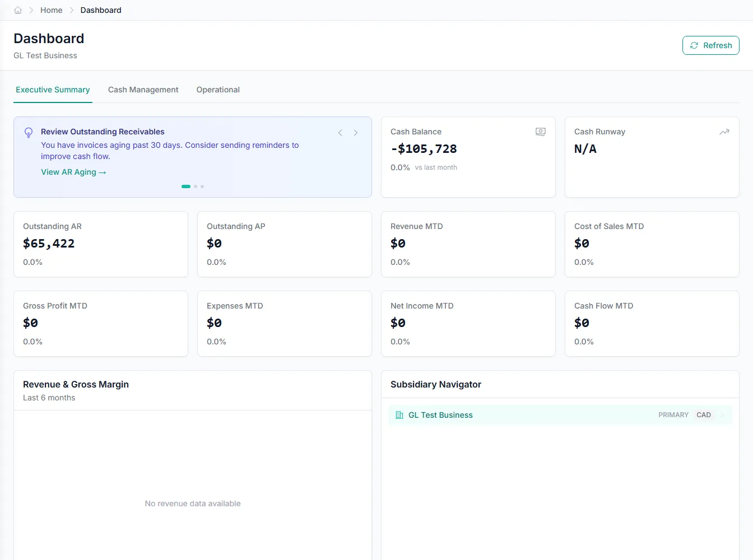Open the Outstanding AR card value $65,422
The height and width of the screenshot is (560, 753).
tap(49, 244)
